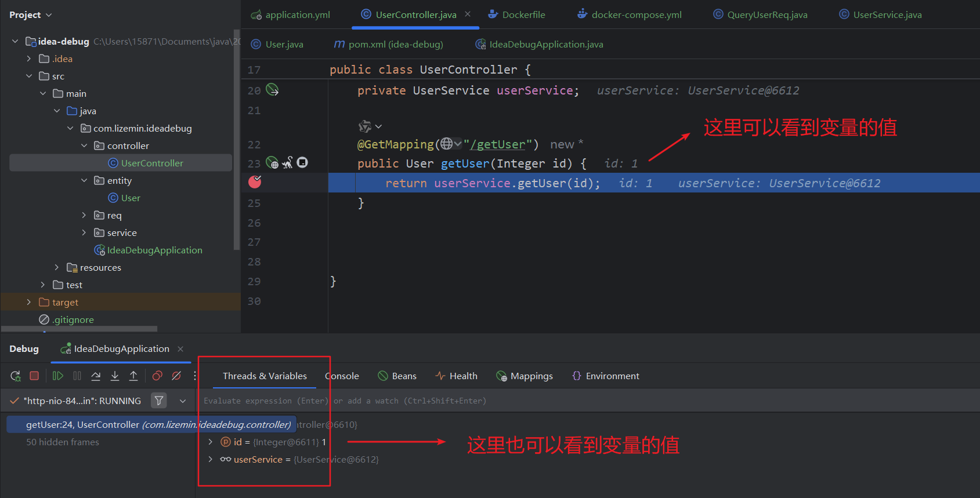The image size is (980, 498).
Task: Open the thread selector dropdown arrow
Action: [x=183, y=401]
